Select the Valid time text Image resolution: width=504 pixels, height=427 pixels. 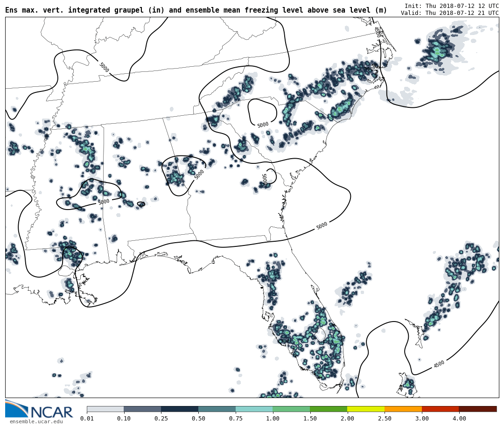coord(449,13)
